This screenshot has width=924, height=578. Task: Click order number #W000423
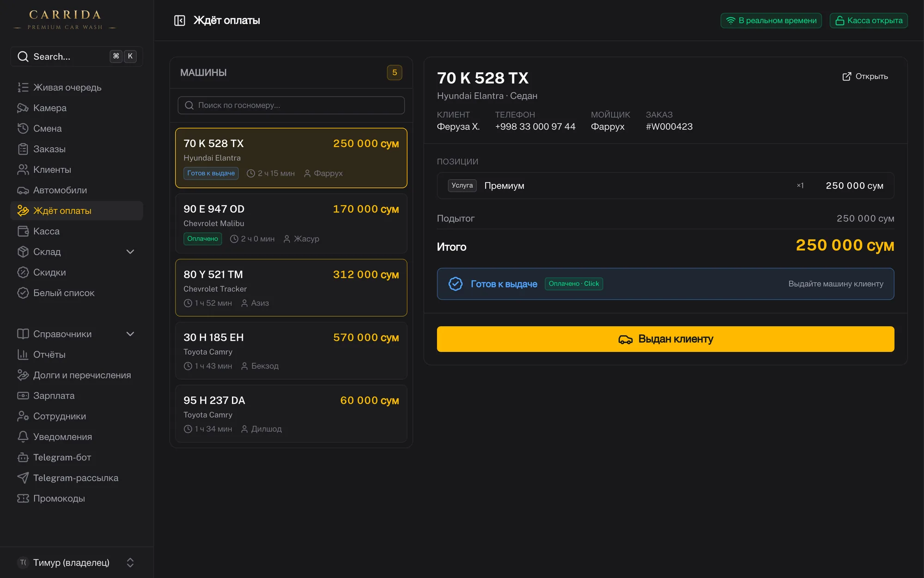pos(669,127)
